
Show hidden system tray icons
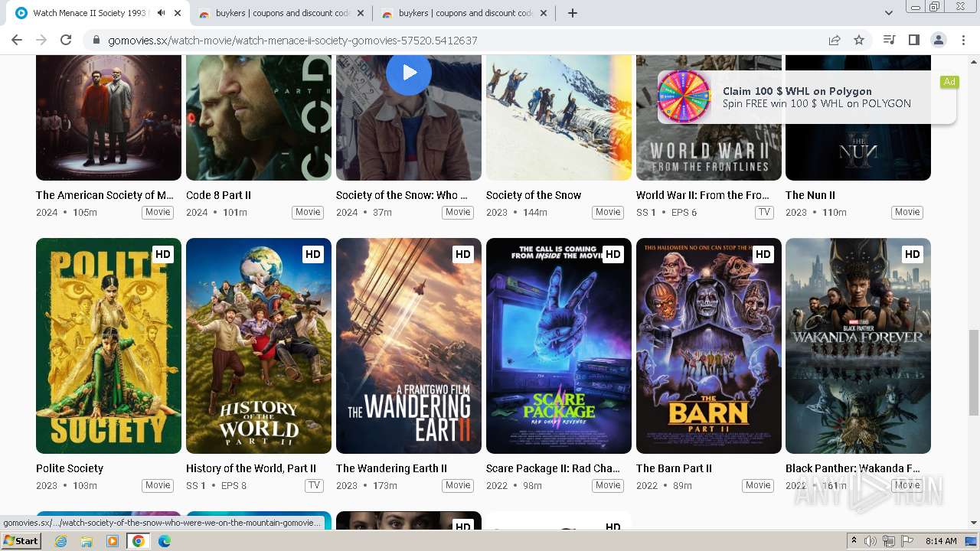(854, 541)
